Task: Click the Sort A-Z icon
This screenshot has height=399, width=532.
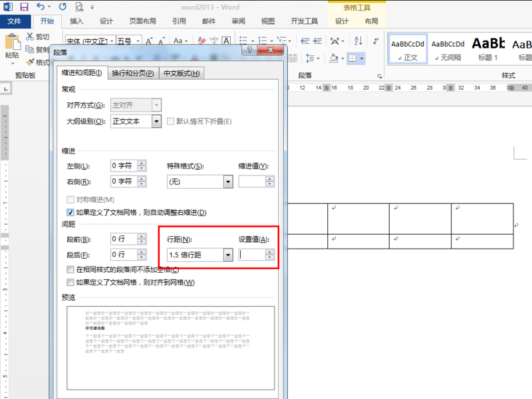Action: click(358, 41)
